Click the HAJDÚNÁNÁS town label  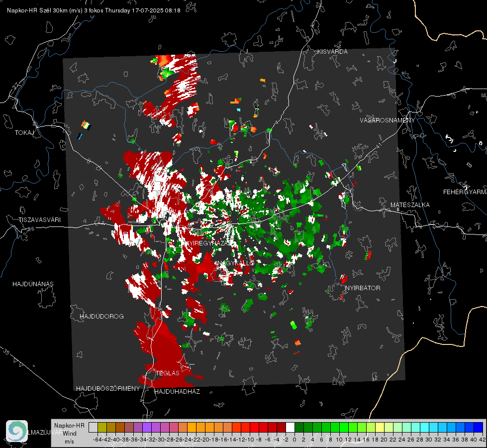[33, 284]
